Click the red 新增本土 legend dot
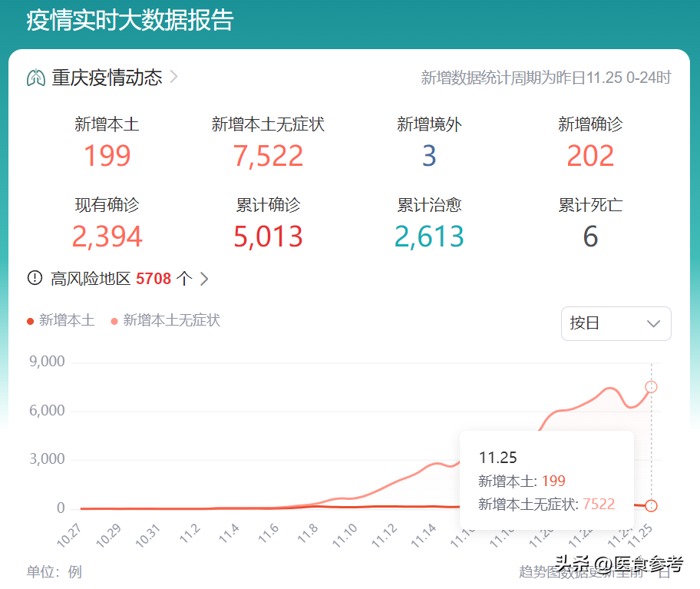This screenshot has height=589, width=700. (31, 321)
